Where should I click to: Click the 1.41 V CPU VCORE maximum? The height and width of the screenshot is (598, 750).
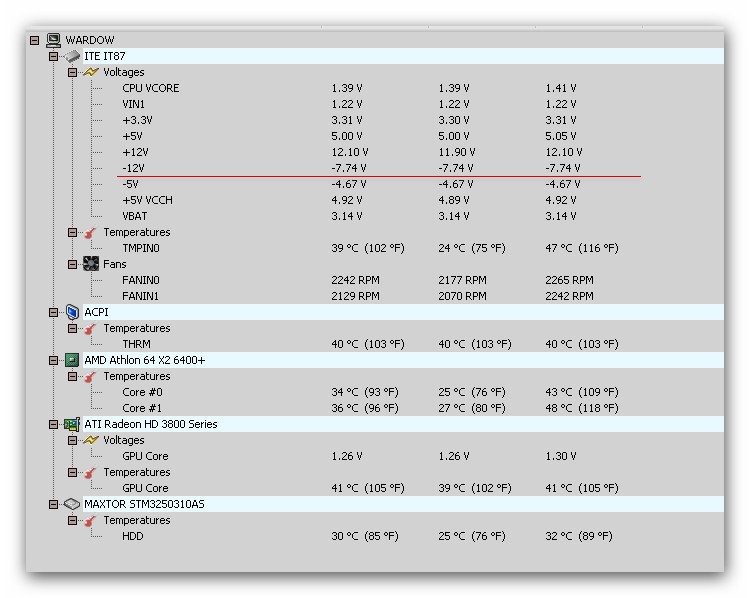(x=561, y=89)
